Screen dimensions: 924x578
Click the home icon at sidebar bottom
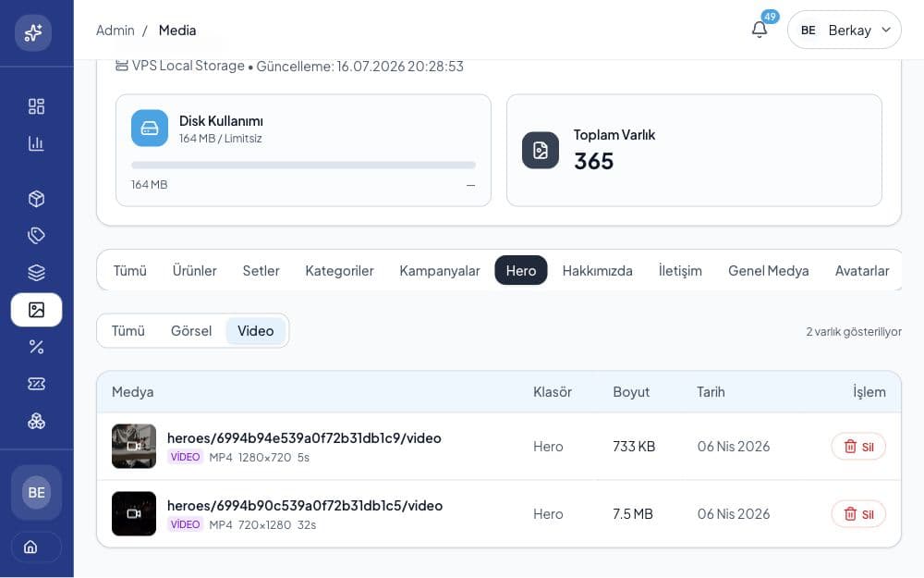(30, 547)
